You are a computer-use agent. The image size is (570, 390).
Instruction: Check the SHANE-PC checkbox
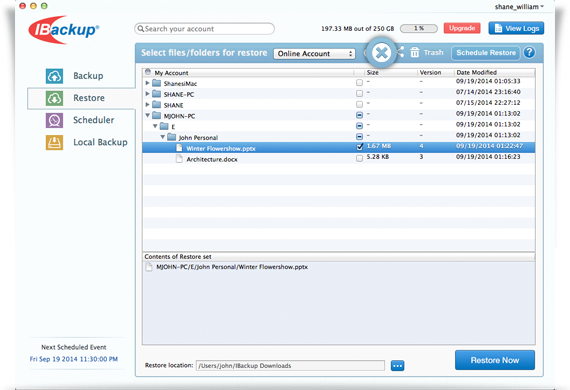pos(360,94)
